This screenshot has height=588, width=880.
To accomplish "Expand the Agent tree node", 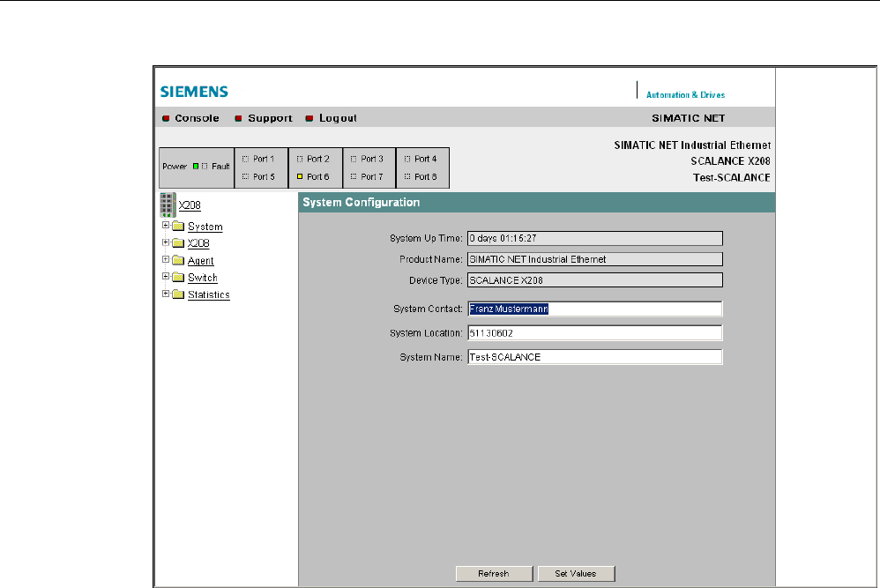I will tap(166, 259).
